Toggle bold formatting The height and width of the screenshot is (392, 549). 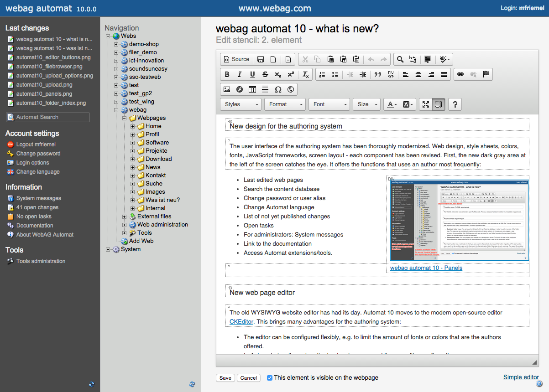[x=227, y=75]
